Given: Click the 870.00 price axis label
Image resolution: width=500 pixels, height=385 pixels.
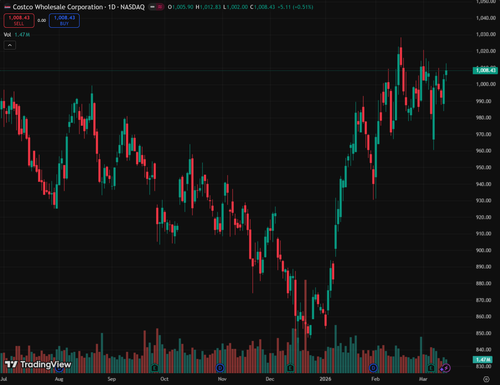Looking at the screenshot, I should click(484, 300).
